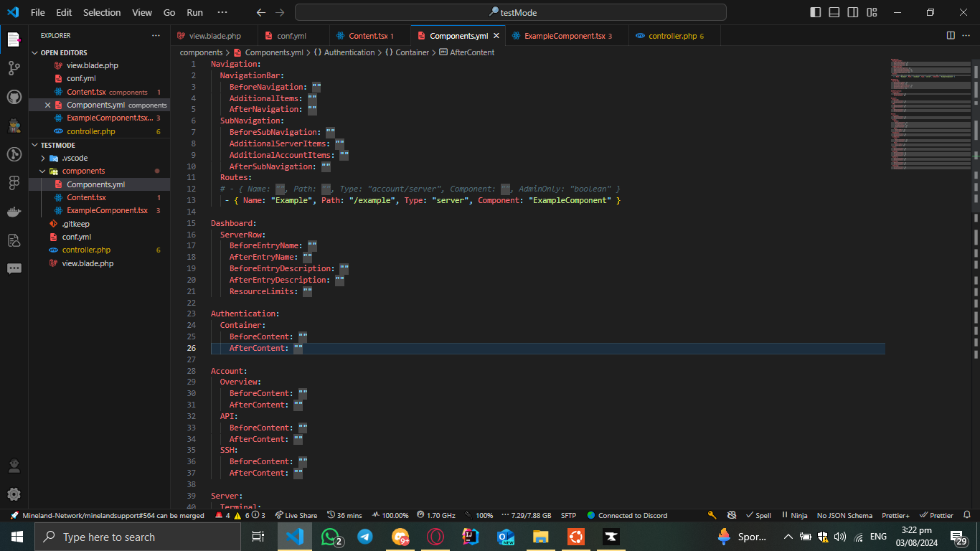Open the Run menu
This screenshot has height=551, width=980.
(x=194, y=12)
